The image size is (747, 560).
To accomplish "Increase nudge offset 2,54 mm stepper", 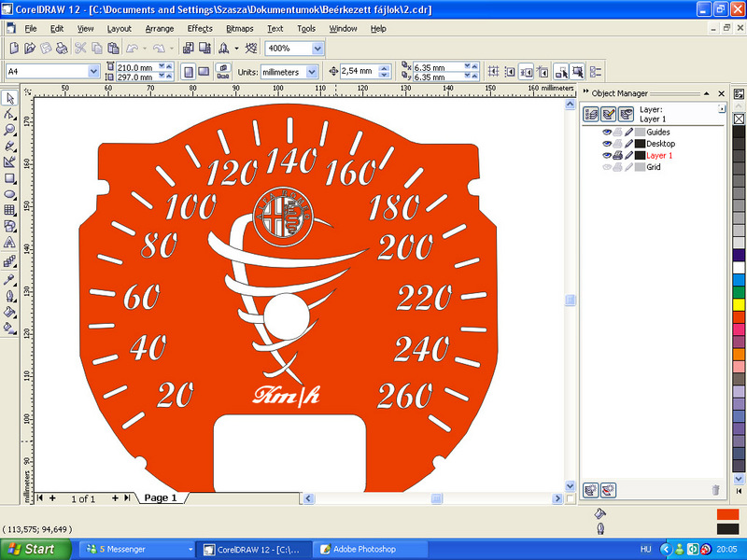I will click(x=385, y=68).
